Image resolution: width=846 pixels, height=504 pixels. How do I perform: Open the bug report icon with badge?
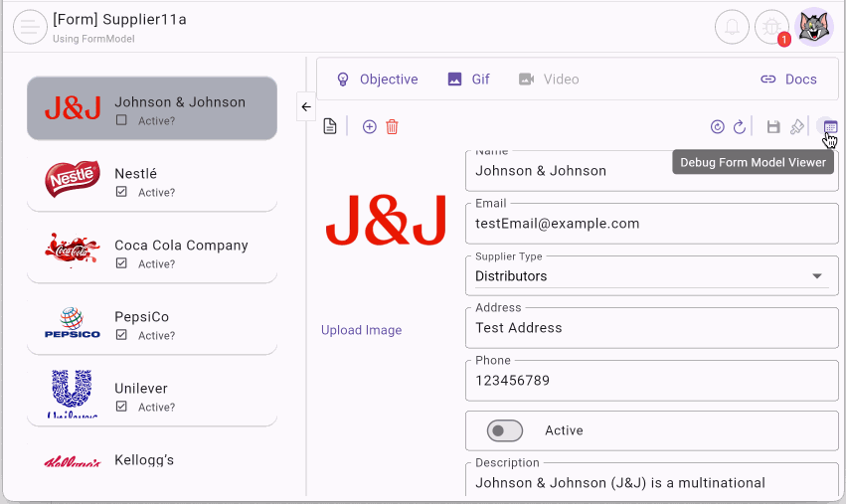pyautogui.click(x=771, y=27)
